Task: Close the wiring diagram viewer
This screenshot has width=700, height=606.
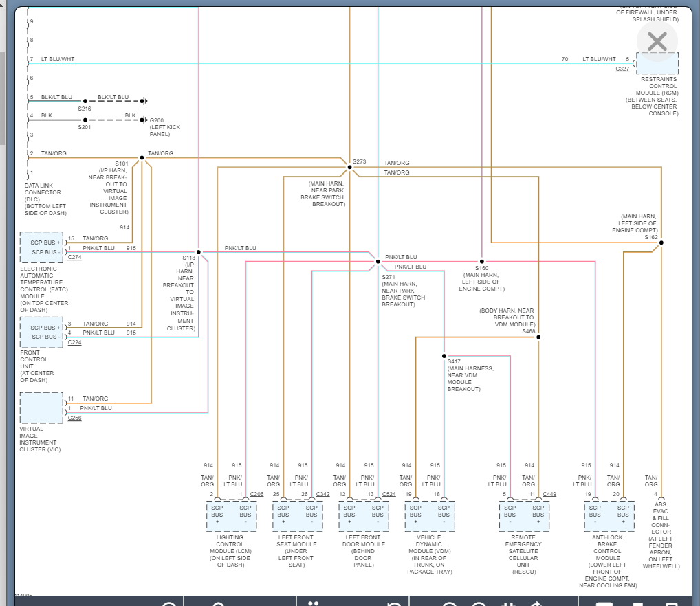Action: 657,41
